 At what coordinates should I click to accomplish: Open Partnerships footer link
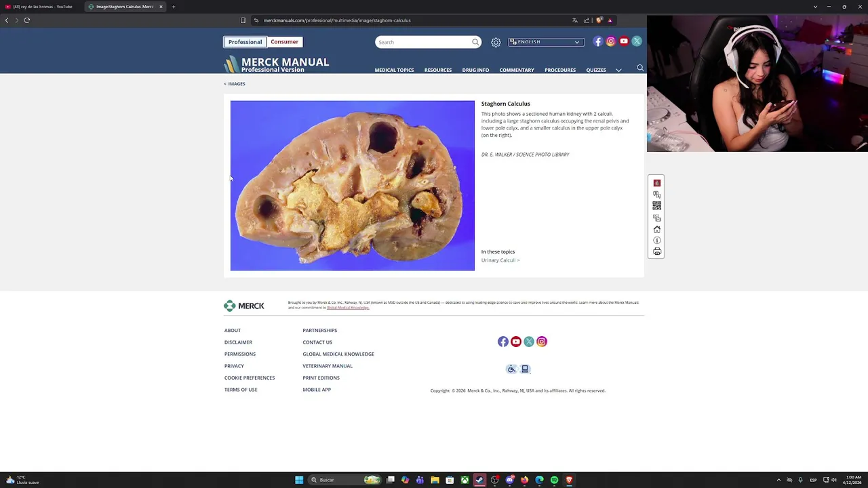pos(319,331)
